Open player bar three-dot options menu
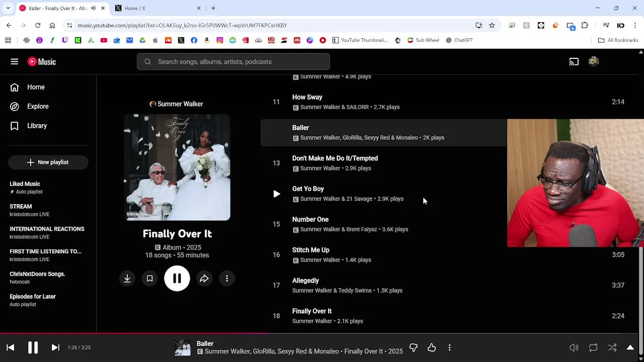The height and width of the screenshot is (362, 644). coord(449,347)
